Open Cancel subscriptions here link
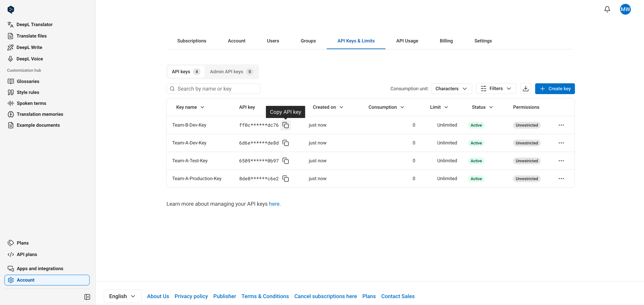This screenshot has height=305, width=644. tap(325, 296)
